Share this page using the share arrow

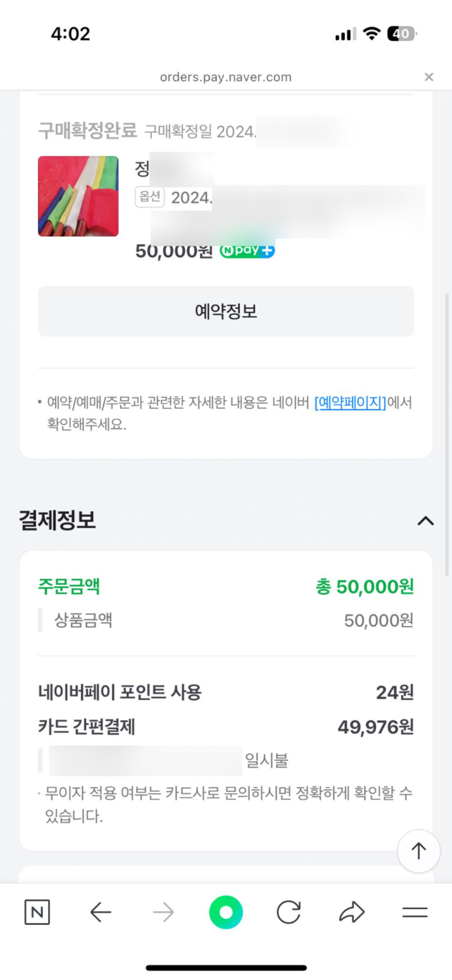[352, 912]
